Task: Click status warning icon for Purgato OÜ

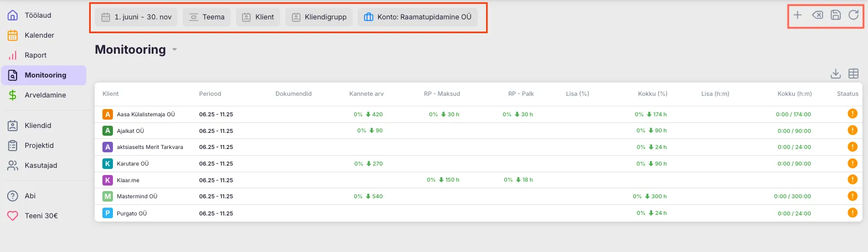Action: 852,213
